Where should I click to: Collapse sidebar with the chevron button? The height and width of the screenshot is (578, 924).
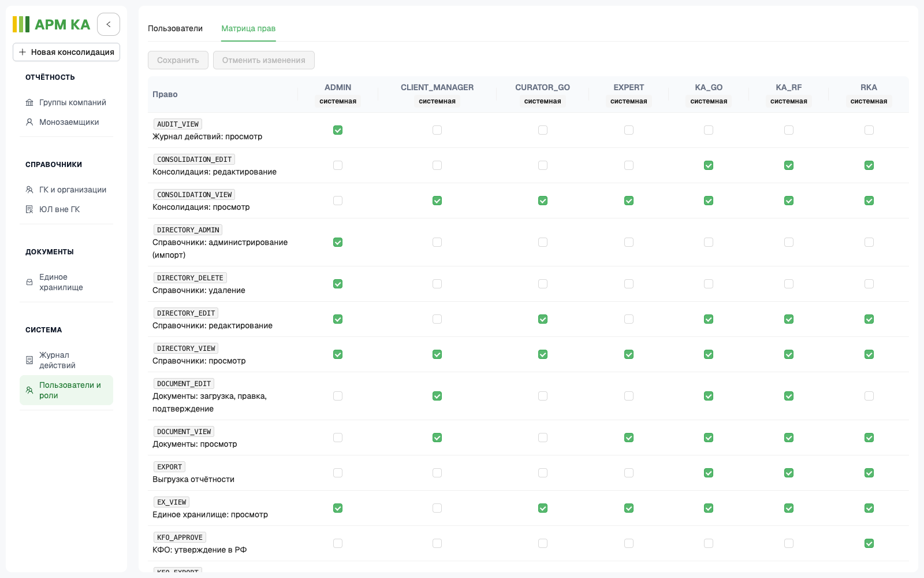coord(109,24)
